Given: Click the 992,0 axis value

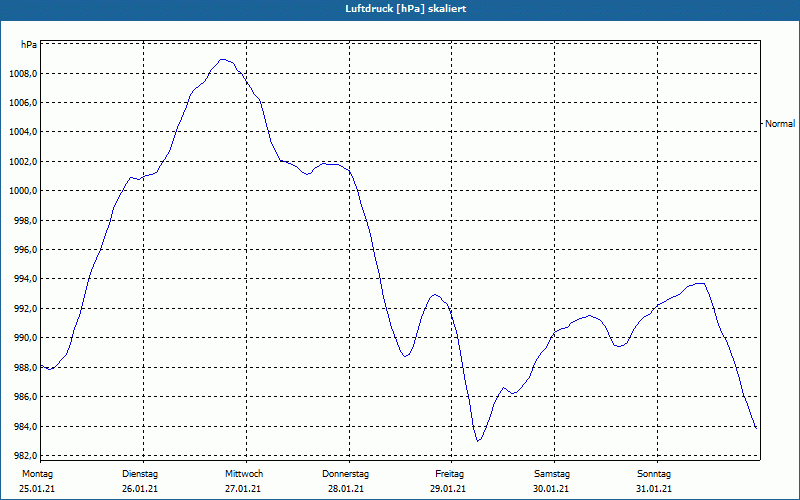Looking at the screenshot, I should [25, 309].
